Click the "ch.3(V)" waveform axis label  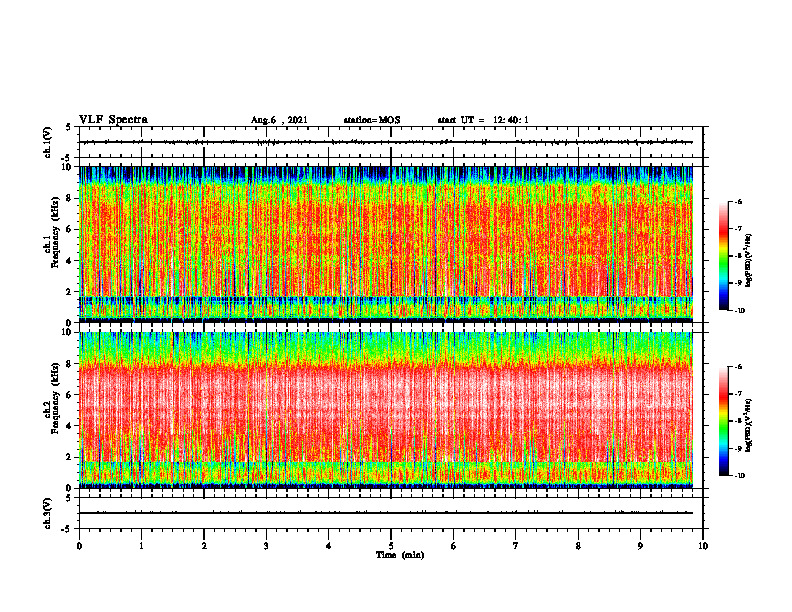tap(48, 513)
